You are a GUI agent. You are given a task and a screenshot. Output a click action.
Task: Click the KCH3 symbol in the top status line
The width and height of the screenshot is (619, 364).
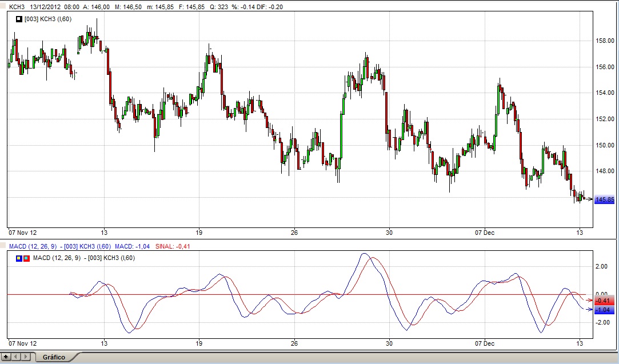click(x=17, y=7)
